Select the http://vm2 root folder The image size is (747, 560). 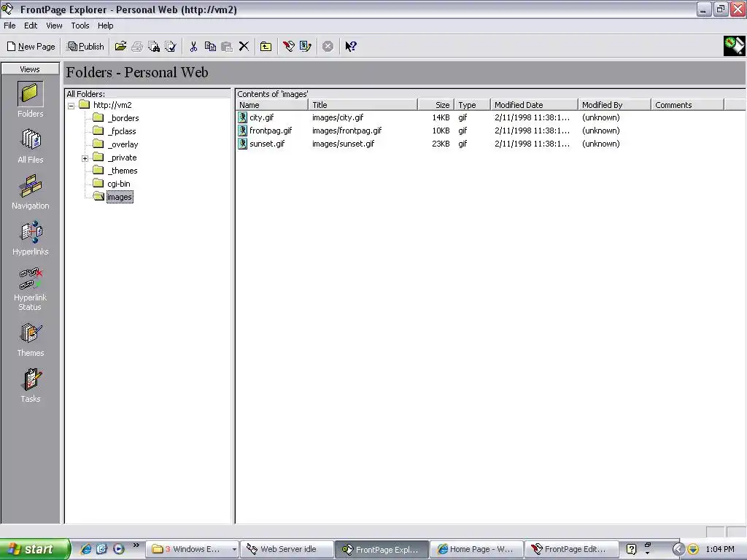point(106,105)
